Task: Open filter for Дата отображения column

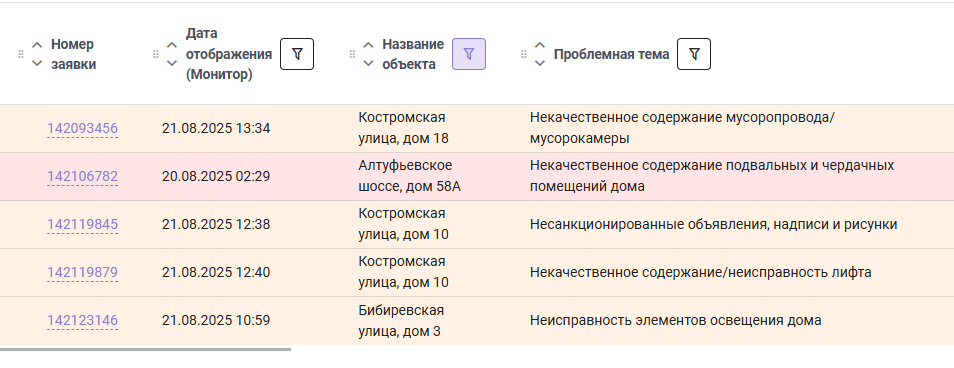Action: tap(297, 54)
